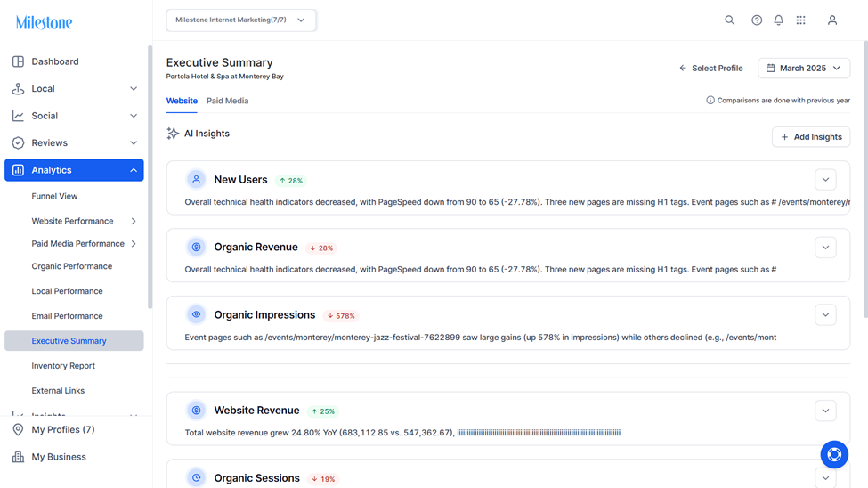This screenshot has height=488, width=868.
Task: Click the Executive Summary page heading
Action: (x=219, y=62)
